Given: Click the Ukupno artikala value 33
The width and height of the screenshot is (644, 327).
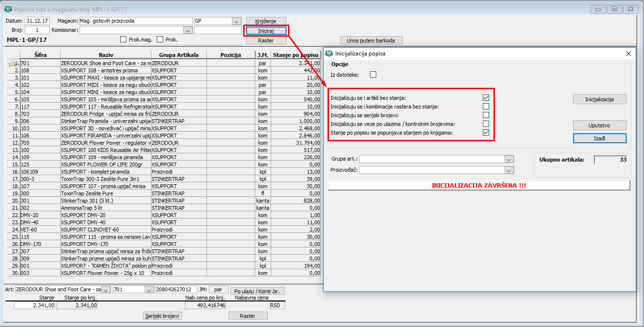Looking at the screenshot, I should (610, 160).
